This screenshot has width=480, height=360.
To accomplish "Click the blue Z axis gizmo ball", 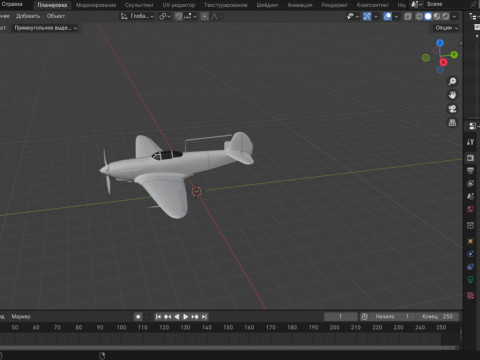I will pos(440,43).
